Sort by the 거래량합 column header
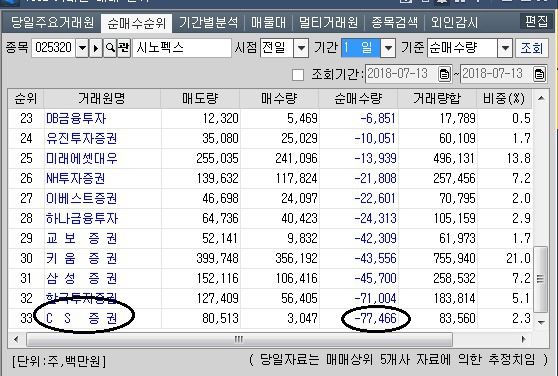The width and height of the screenshot is (558, 376). click(x=437, y=99)
